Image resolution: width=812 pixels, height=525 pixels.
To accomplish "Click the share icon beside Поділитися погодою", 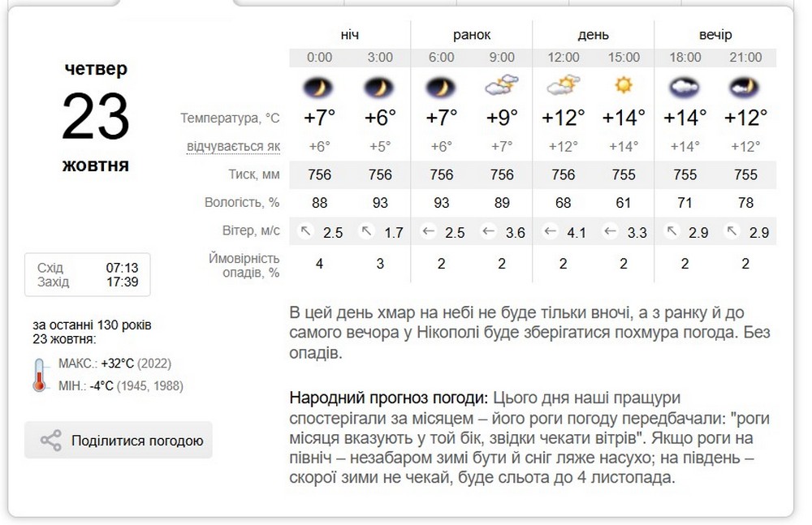I will (51, 441).
